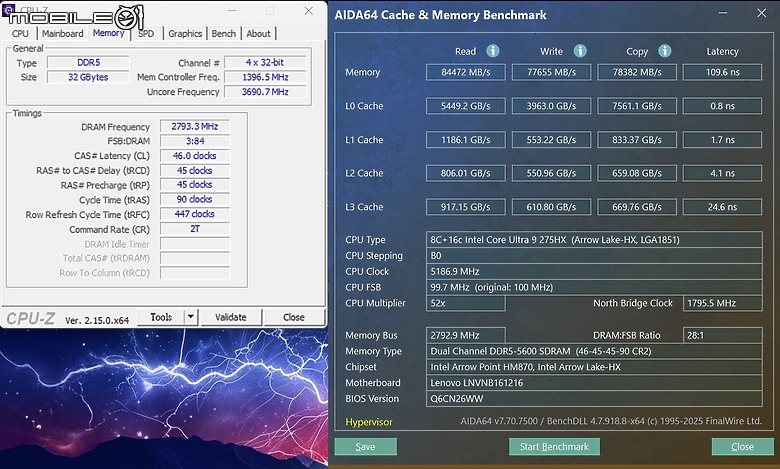Open the Mainboard tab in CPU-Z
Screen dimensions: 780x469
(x=63, y=33)
